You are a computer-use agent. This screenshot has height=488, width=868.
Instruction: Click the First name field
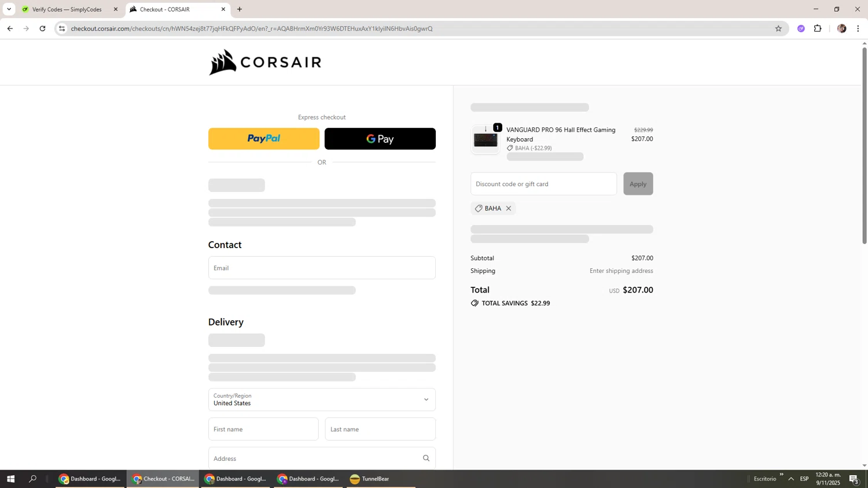(x=263, y=429)
